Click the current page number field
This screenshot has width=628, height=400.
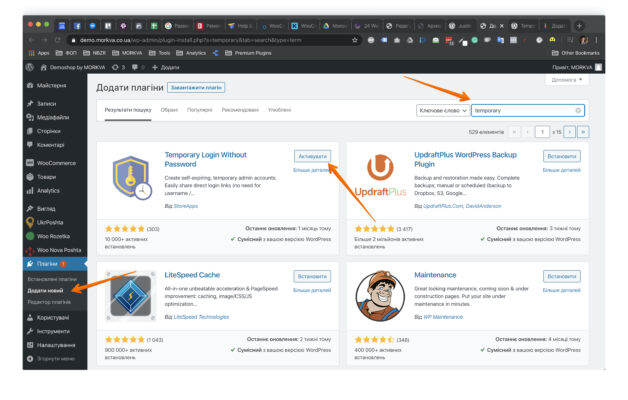coord(542,132)
